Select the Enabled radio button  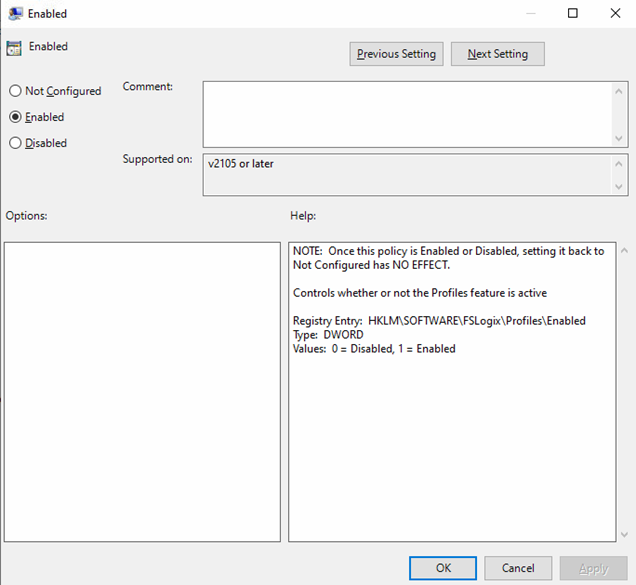click(x=15, y=117)
